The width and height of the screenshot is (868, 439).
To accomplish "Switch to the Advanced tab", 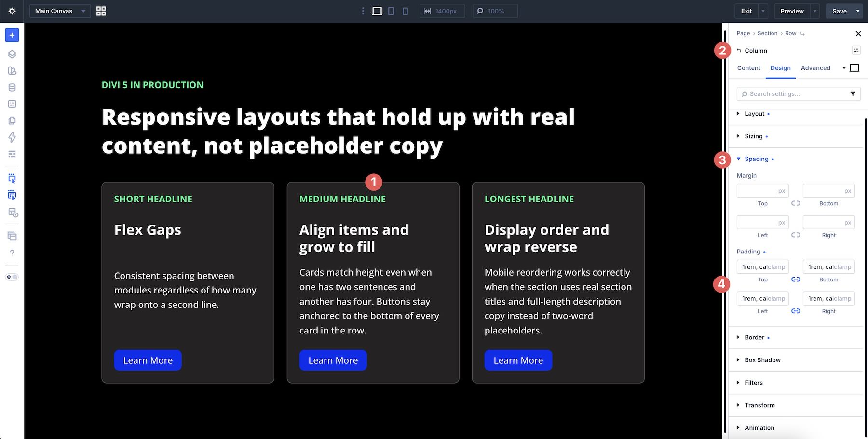I will coord(815,68).
